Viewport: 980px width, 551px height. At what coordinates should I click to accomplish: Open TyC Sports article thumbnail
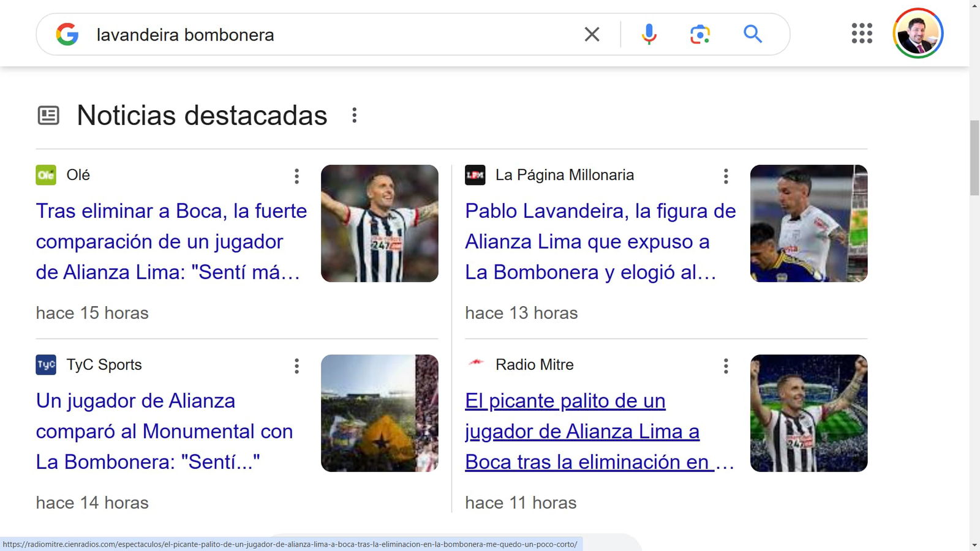380,413
